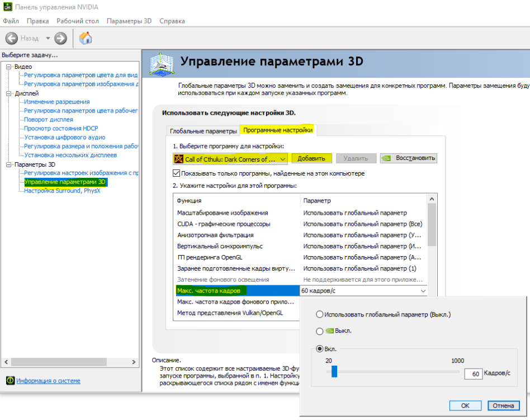Click the Отмена button

tap(503, 405)
